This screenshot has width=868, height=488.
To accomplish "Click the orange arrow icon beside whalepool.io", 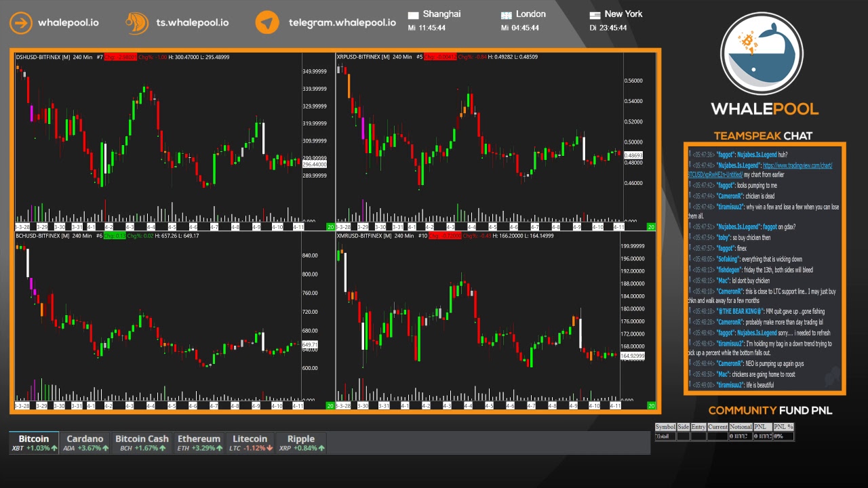I will tap(21, 22).
